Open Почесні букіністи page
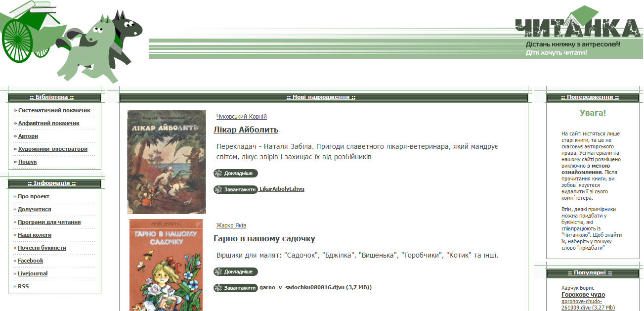The width and height of the screenshot is (644, 311). pos(42,248)
